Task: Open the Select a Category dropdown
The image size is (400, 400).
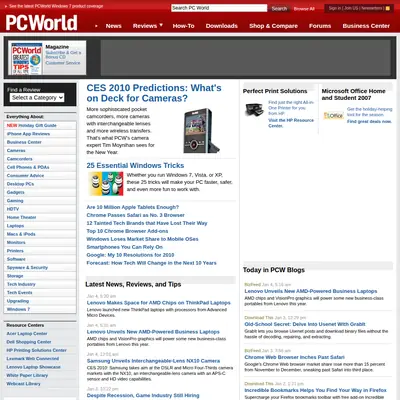Action: point(37,98)
